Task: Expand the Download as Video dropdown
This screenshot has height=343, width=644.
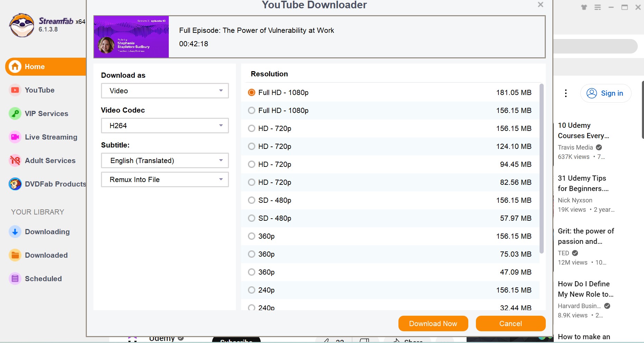Action: tap(165, 91)
